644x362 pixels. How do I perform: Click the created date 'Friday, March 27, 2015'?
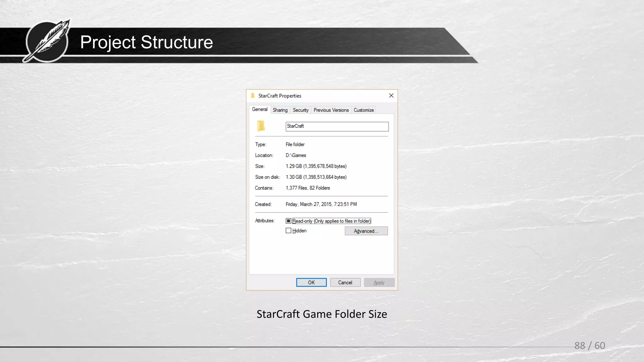pyautogui.click(x=321, y=204)
